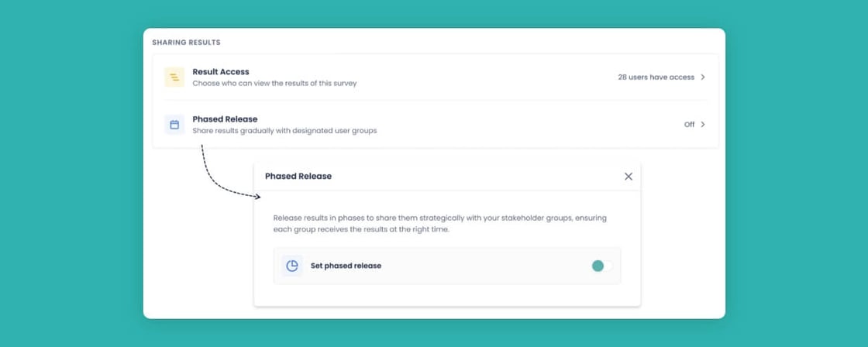Click the arrowhead tip beside the dialog
Image resolution: width=868 pixels, height=347 pixels.
258,197
